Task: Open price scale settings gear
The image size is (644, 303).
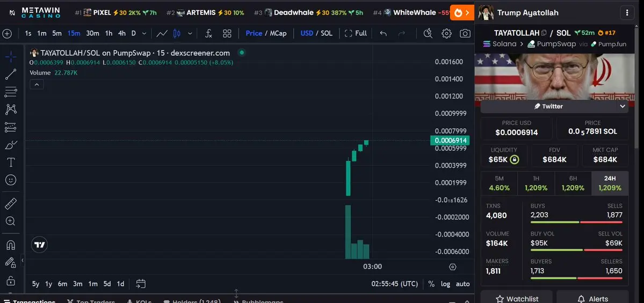Action: pyautogui.click(x=453, y=267)
